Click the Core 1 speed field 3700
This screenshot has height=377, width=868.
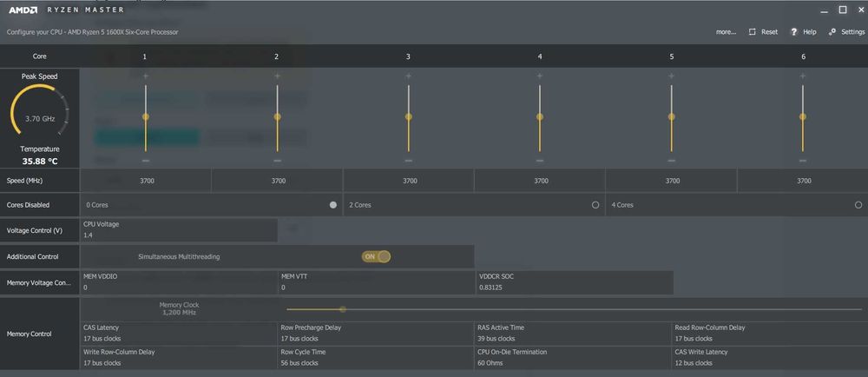coord(146,181)
